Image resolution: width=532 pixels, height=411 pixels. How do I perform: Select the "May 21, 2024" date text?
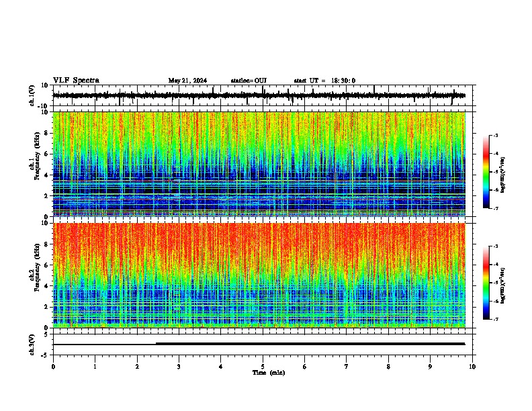pos(187,81)
